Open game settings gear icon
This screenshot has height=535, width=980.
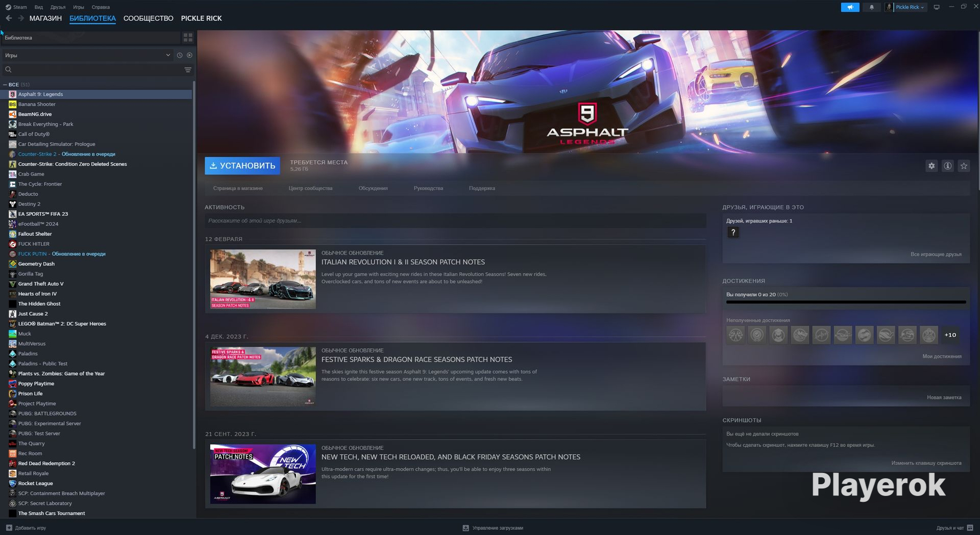pos(931,166)
